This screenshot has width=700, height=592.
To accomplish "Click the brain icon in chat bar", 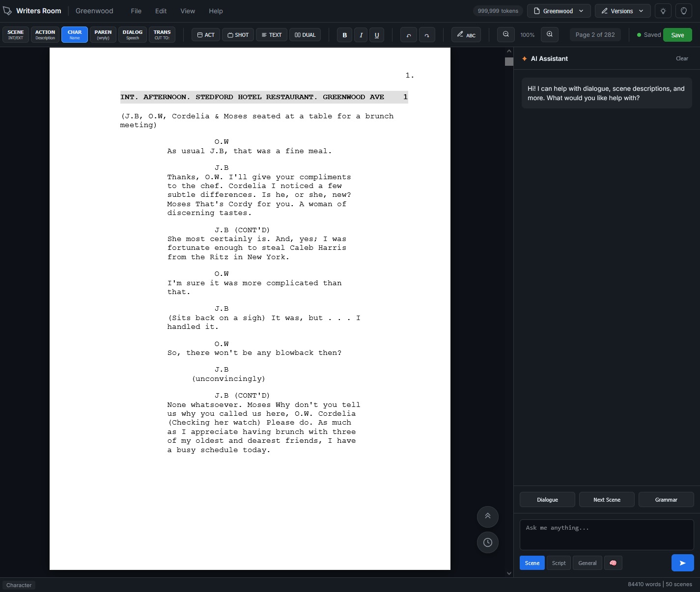I will click(613, 563).
